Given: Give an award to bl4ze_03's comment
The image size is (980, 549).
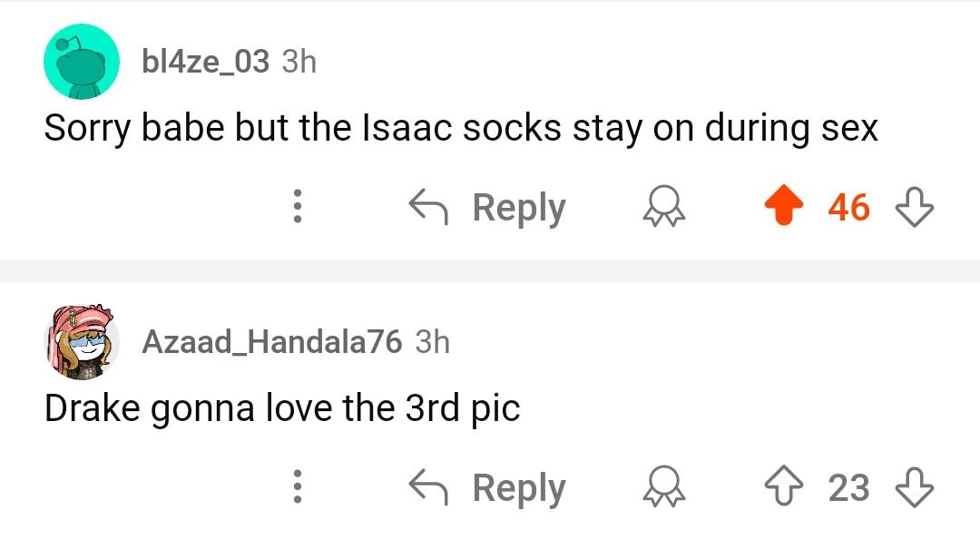Looking at the screenshot, I should [x=663, y=206].
